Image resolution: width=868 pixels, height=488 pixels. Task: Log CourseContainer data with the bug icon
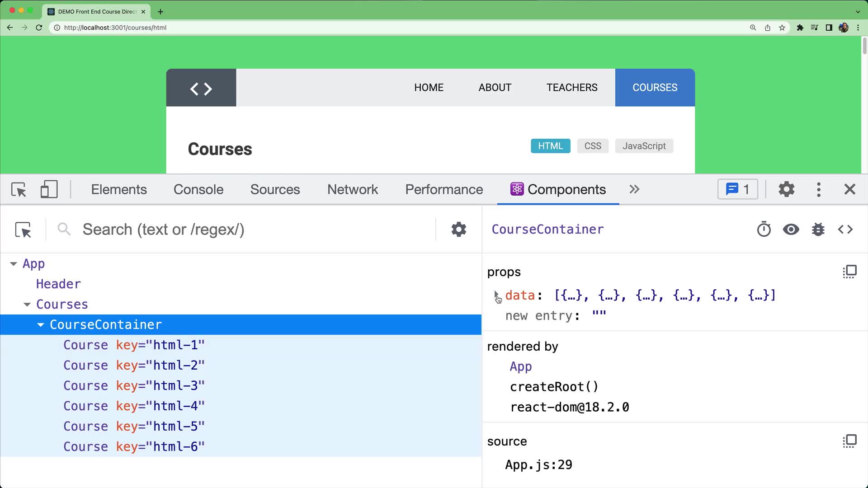coord(818,229)
